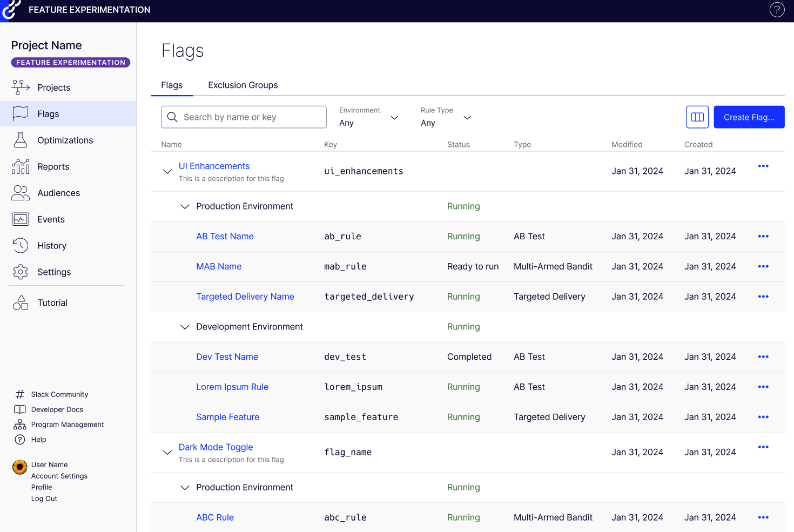
Task: Open the help question mark icon in header
Action: [x=777, y=10]
